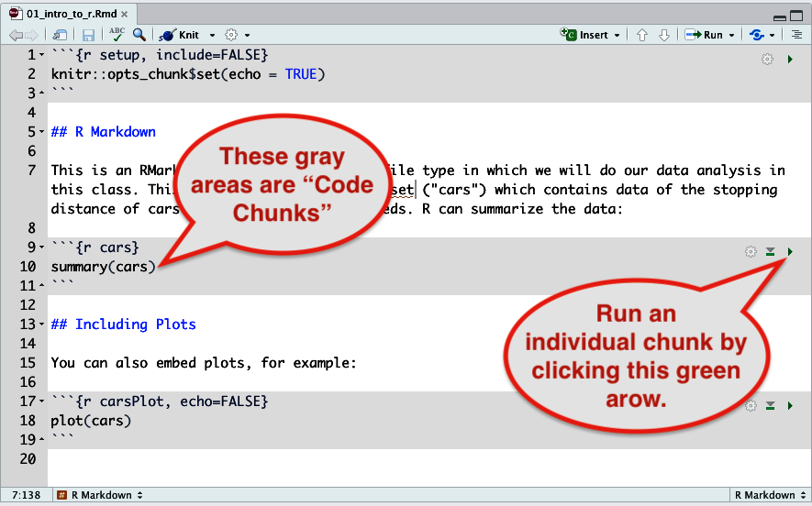Run the carsPlot chunk green arrow
The image size is (812, 506).
tap(790, 406)
